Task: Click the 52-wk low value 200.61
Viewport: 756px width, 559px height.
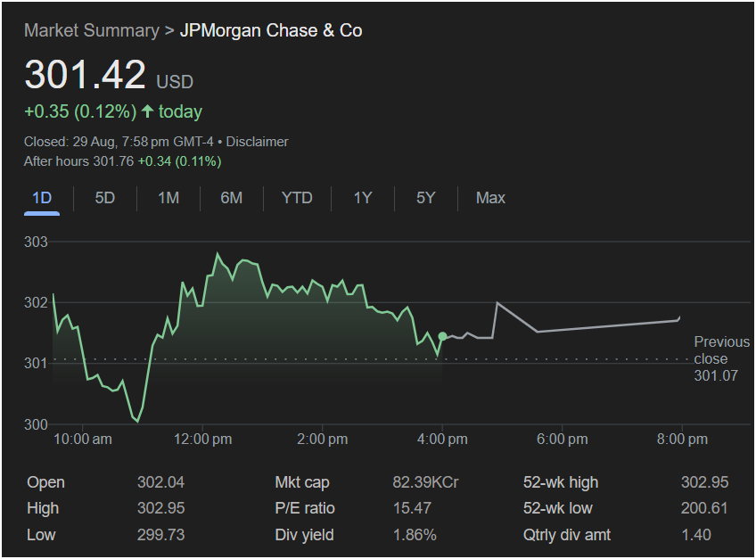Action: (704, 508)
